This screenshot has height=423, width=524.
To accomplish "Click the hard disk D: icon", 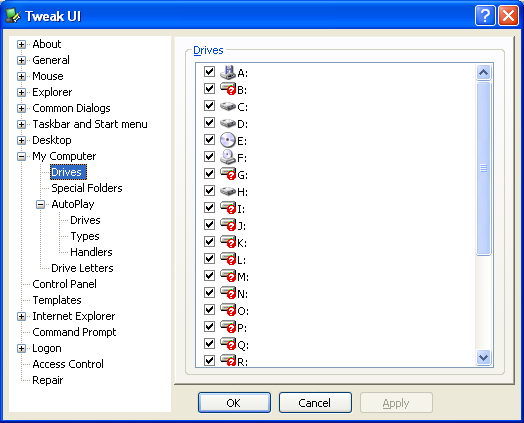I will [228, 123].
